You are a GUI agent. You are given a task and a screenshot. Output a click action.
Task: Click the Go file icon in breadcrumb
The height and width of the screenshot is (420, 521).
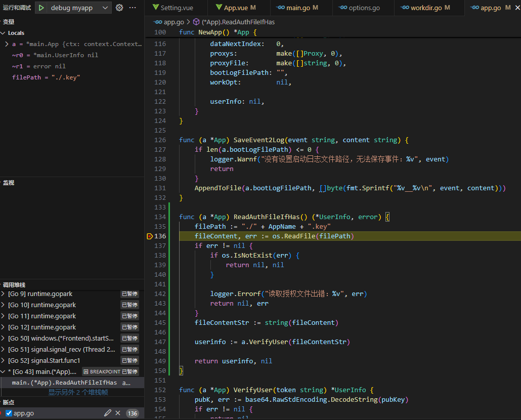pyautogui.click(x=157, y=22)
